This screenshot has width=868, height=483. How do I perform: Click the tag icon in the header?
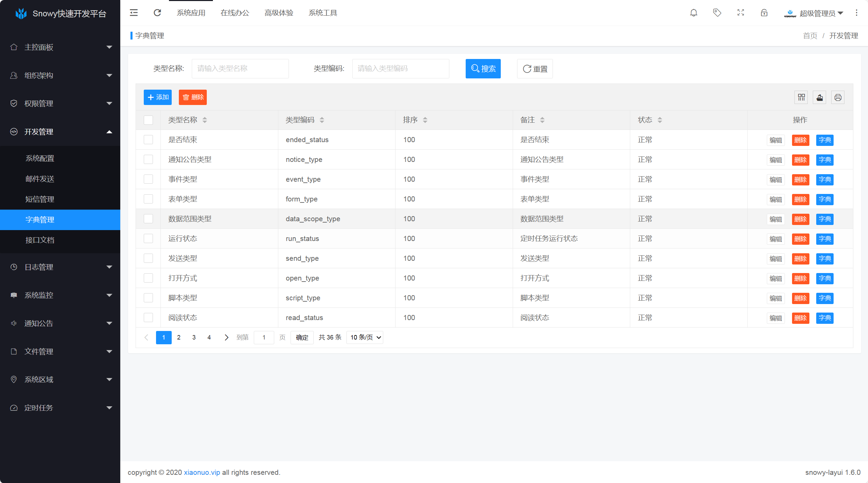click(x=717, y=13)
